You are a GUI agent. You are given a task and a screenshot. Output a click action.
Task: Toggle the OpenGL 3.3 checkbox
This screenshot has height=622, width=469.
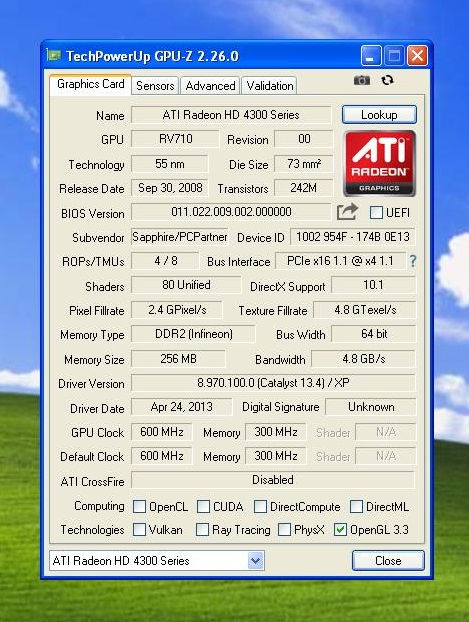coord(340,530)
